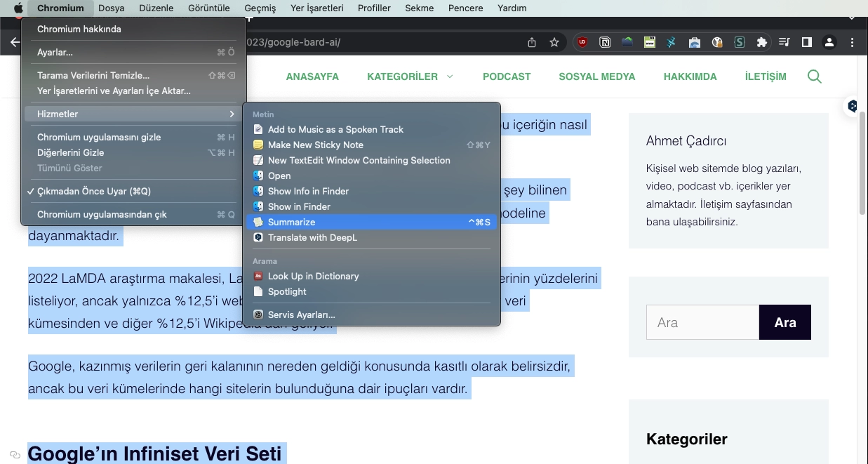Open the PODCAST link
This screenshot has height=464, width=868.
pos(507,77)
